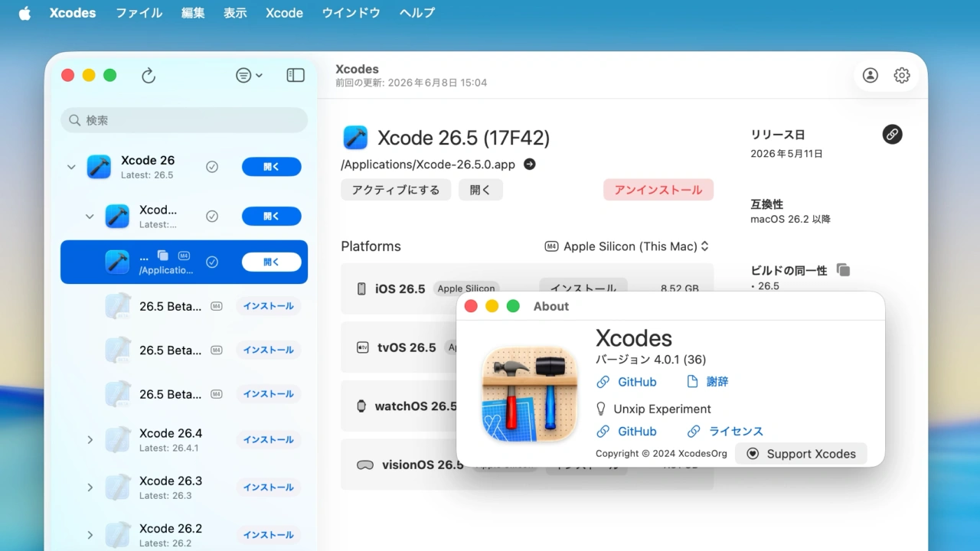
Task: Open GitHub link under Unxip Experiment
Action: (x=627, y=432)
